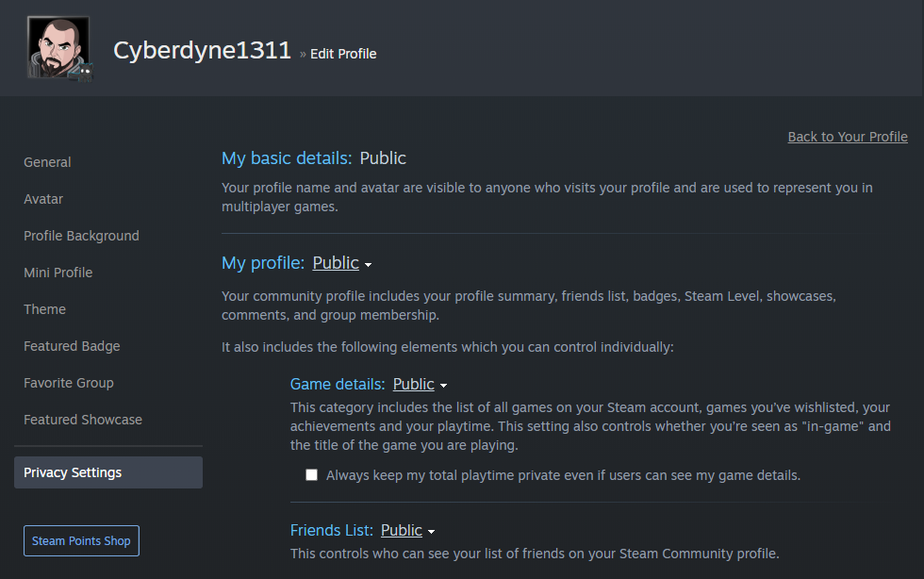
Task: Select the Privacy Settings tab
Action: click(108, 472)
